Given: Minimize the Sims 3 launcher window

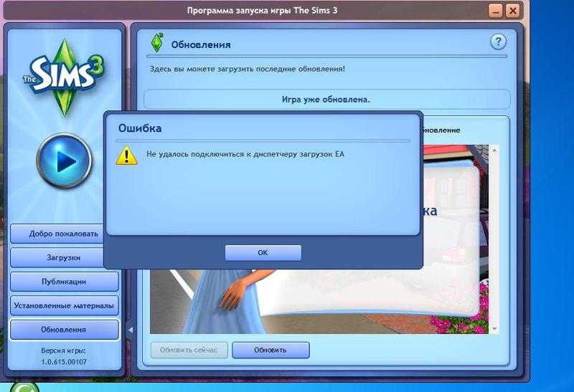Looking at the screenshot, I should pyautogui.click(x=495, y=11).
